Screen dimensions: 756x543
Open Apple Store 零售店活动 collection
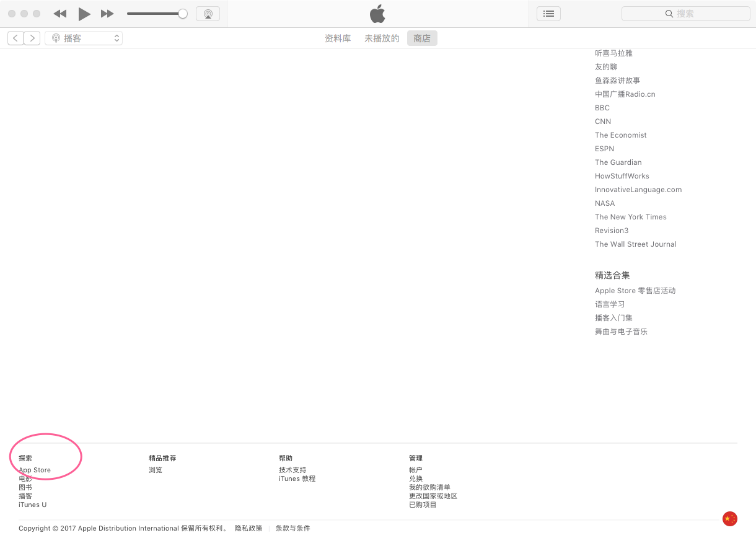(635, 291)
